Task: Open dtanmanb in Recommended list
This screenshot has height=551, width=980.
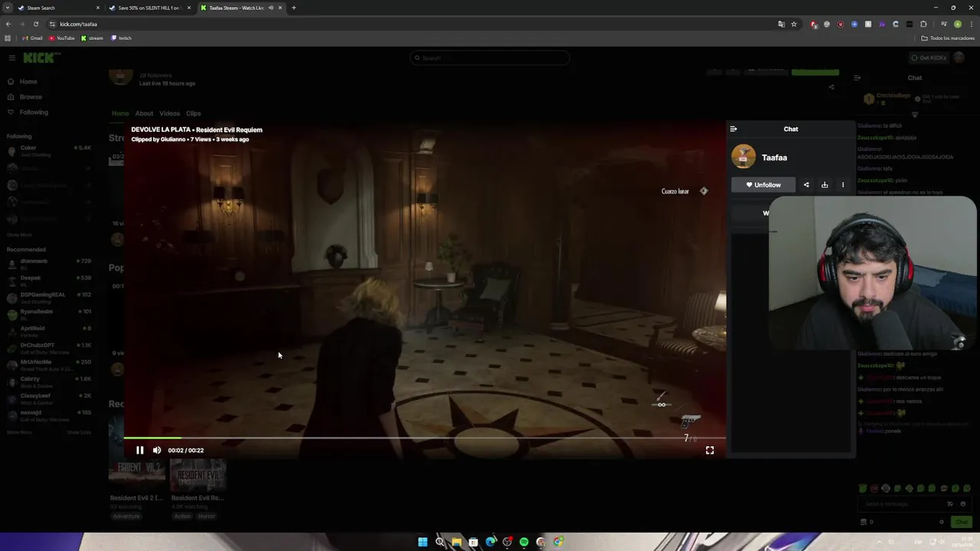Action: (x=49, y=264)
